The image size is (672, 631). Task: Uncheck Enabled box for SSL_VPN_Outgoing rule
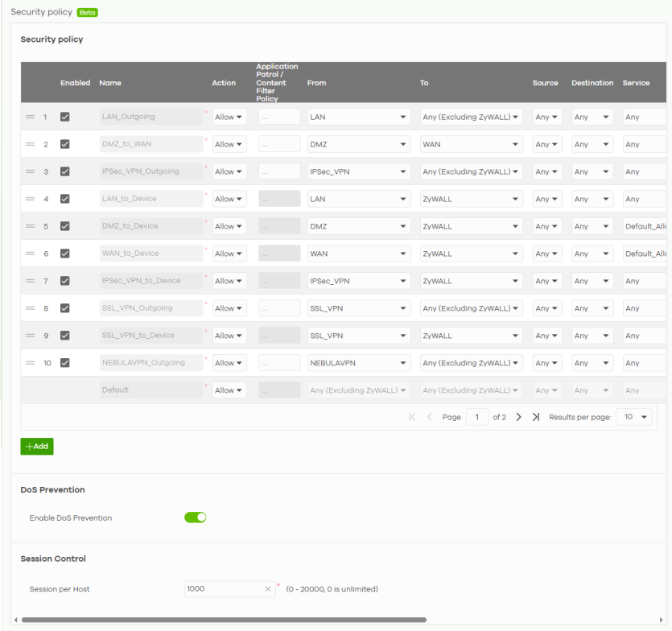coord(65,308)
